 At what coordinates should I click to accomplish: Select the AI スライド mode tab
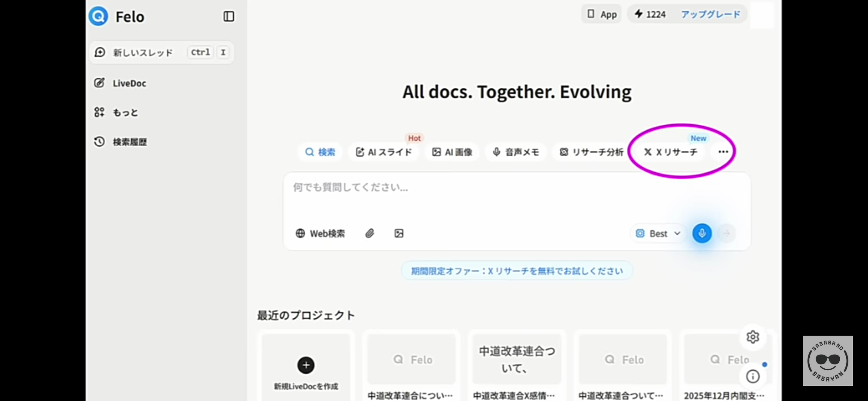pos(384,152)
